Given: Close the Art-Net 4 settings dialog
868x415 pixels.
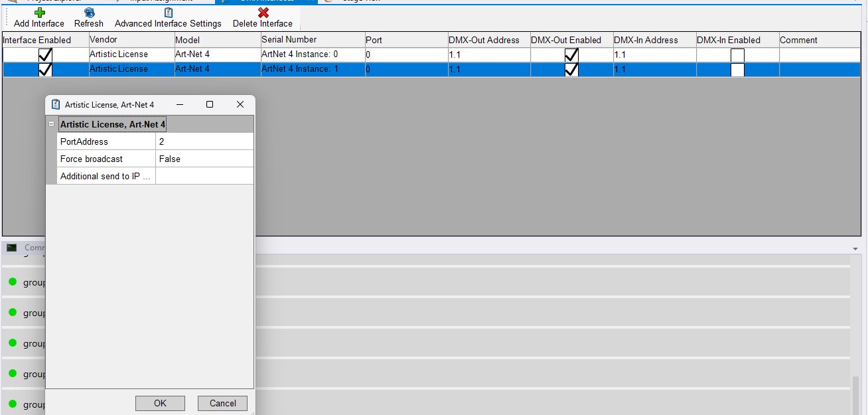Looking at the screenshot, I should pos(240,104).
